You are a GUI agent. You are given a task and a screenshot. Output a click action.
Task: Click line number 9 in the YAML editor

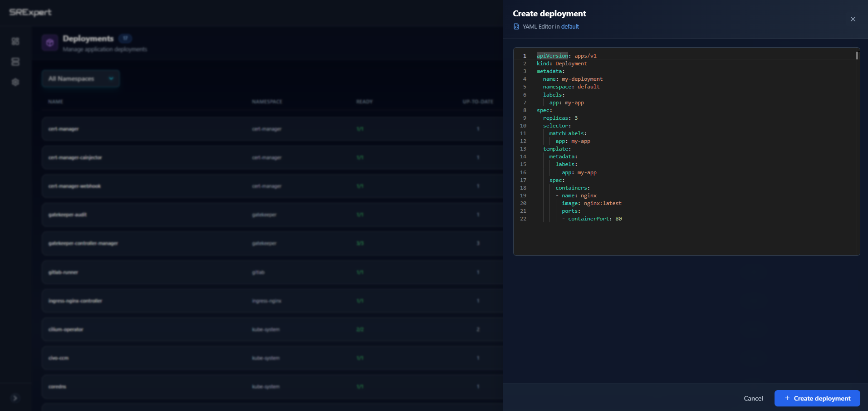pos(525,118)
